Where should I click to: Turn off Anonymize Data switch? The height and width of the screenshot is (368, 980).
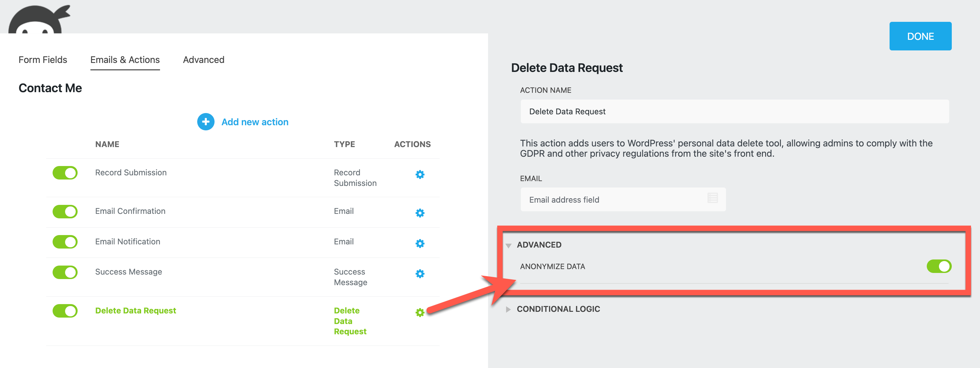point(939,266)
